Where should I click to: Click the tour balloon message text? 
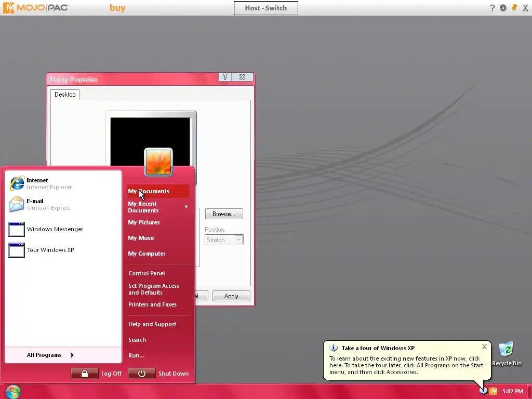[x=406, y=365]
